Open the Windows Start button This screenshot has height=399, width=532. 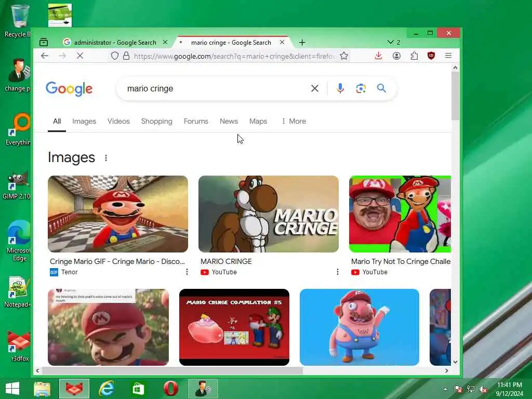[12, 389]
